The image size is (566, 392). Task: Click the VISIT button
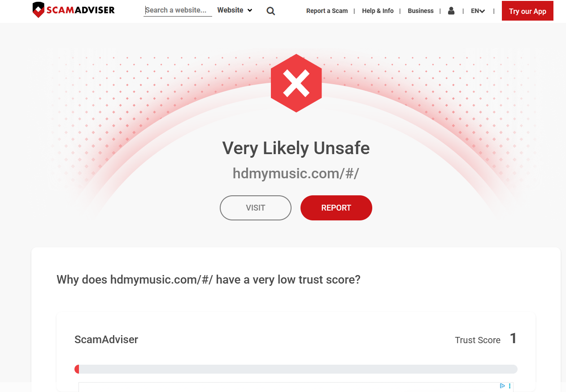pyautogui.click(x=256, y=208)
